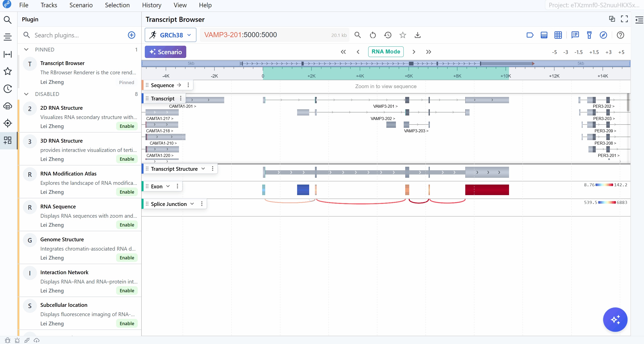The image size is (644, 344).
Task: Open Sequence track options menu
Action: 188,85
